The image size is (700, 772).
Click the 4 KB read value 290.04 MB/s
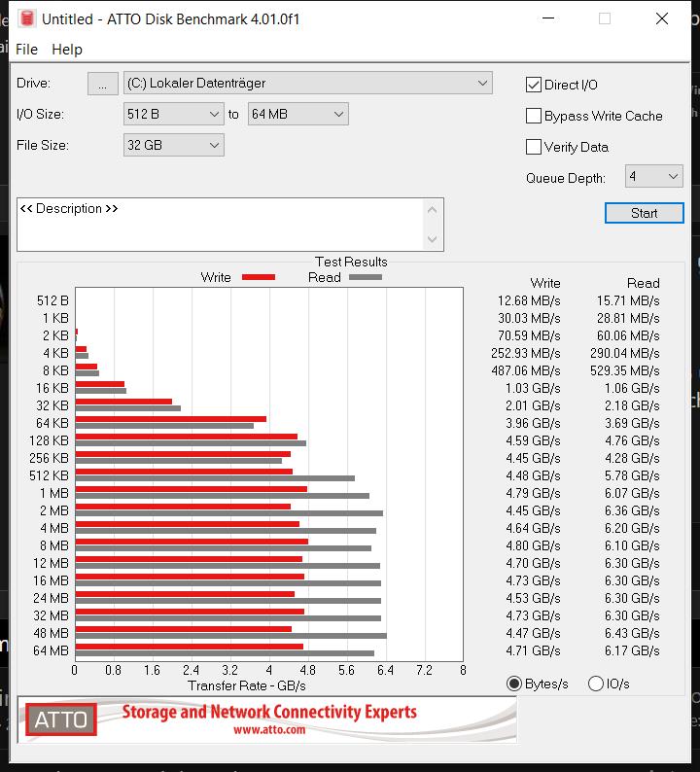[x=625, y=353]
